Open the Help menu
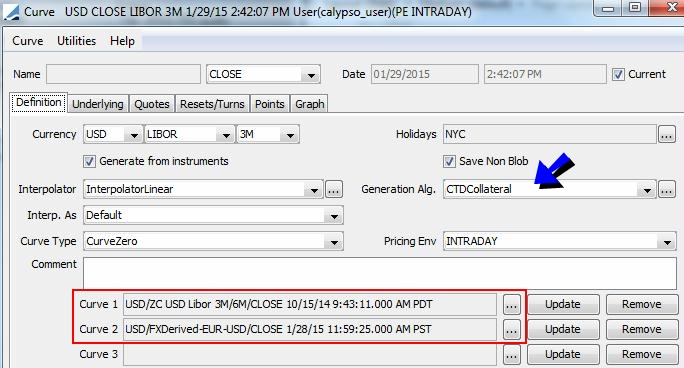Screen dimensions: 684x368 (122, 41)
